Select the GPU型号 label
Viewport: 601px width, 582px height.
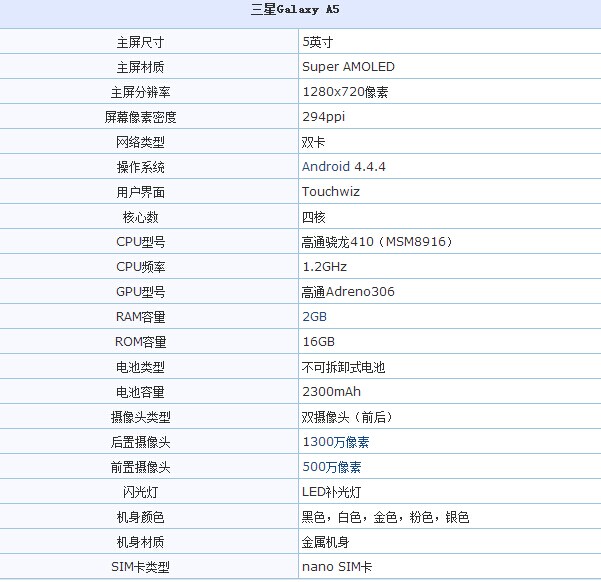point(140,292)
